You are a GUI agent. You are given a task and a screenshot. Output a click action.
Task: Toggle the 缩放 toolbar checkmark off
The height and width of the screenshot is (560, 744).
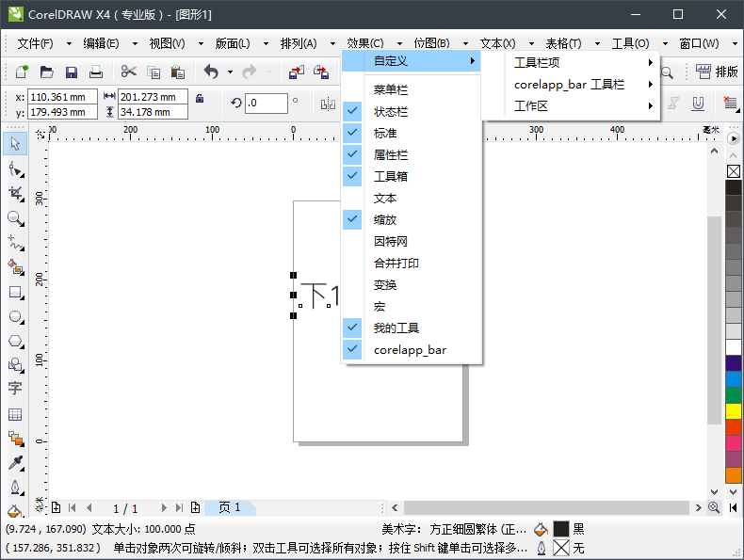pos(385,219)
